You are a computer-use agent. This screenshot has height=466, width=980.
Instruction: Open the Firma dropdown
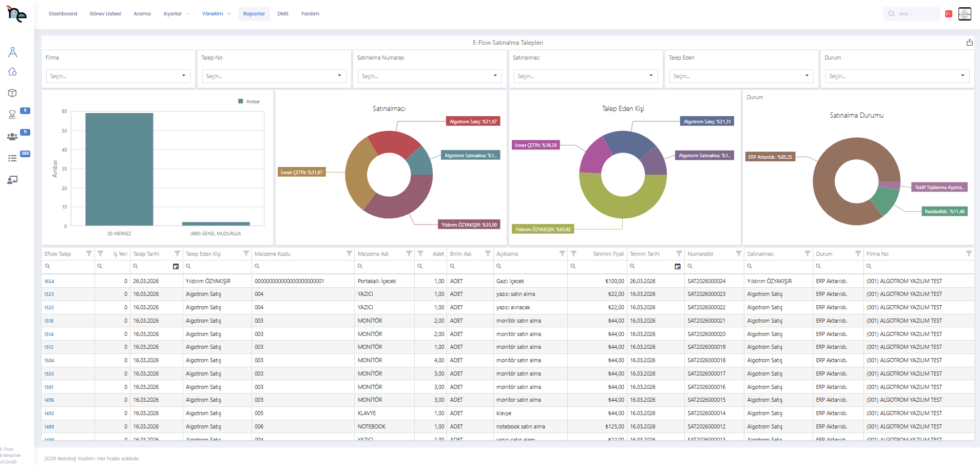tap(118, 76)
